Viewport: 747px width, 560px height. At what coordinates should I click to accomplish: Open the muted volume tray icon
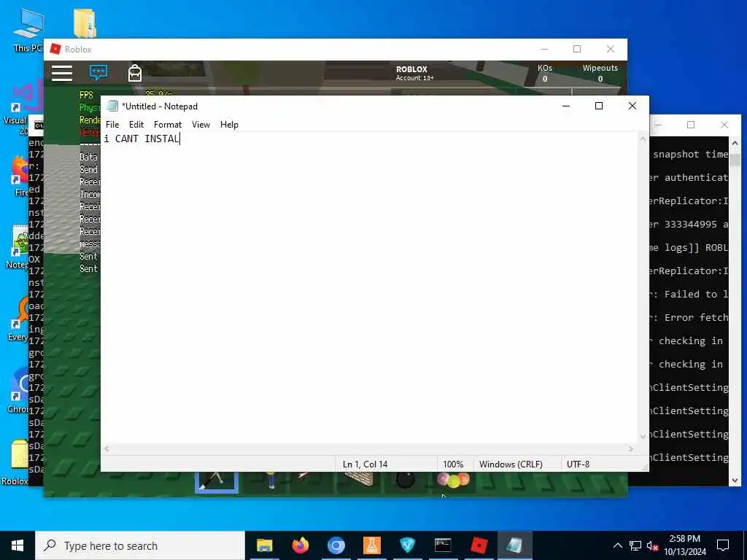pos(653,546)
